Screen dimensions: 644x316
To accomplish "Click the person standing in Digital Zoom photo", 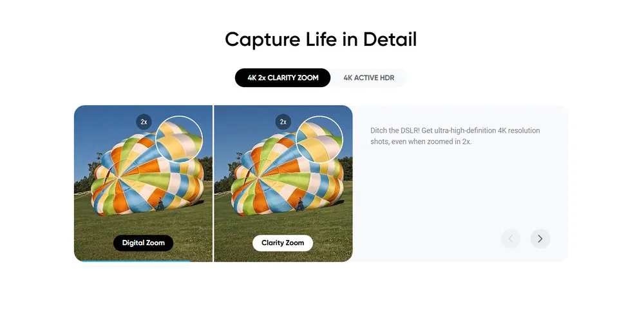I will pos(160,204).
